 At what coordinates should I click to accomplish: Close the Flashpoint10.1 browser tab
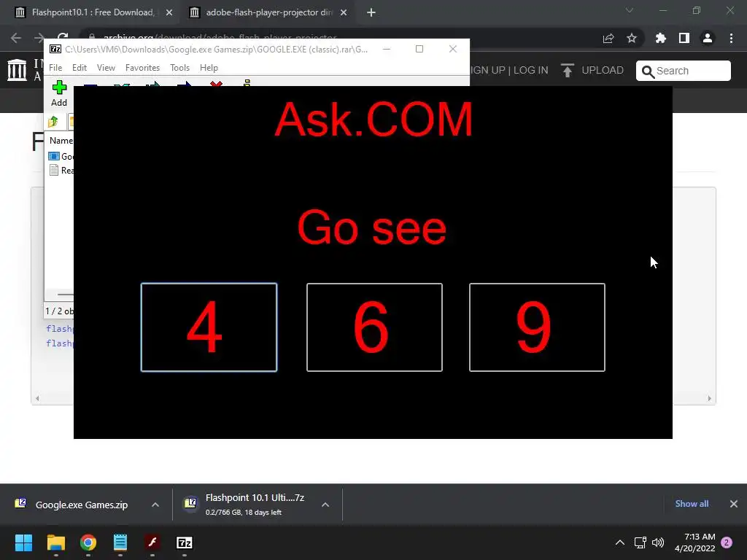(169, 12)
